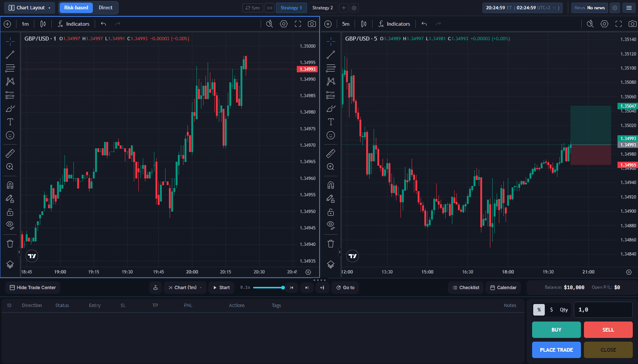Take a snapshot of left chart
This screenshot has width=638, height=364.
(x=312, y=24)
